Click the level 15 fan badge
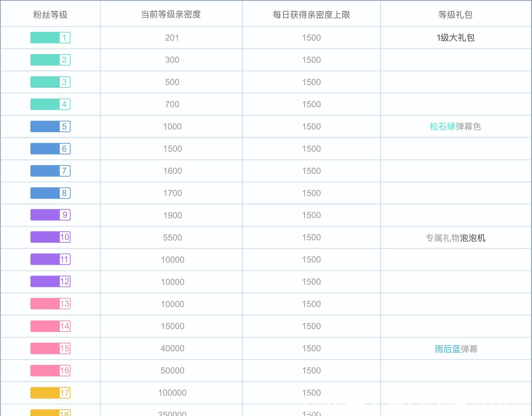532x416 pixels. (50, 348)
